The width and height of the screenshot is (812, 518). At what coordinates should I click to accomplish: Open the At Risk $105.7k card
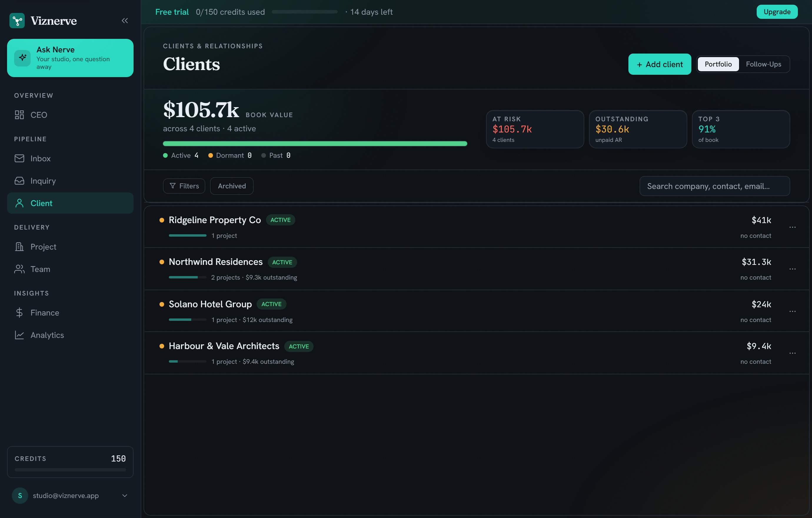535,129
